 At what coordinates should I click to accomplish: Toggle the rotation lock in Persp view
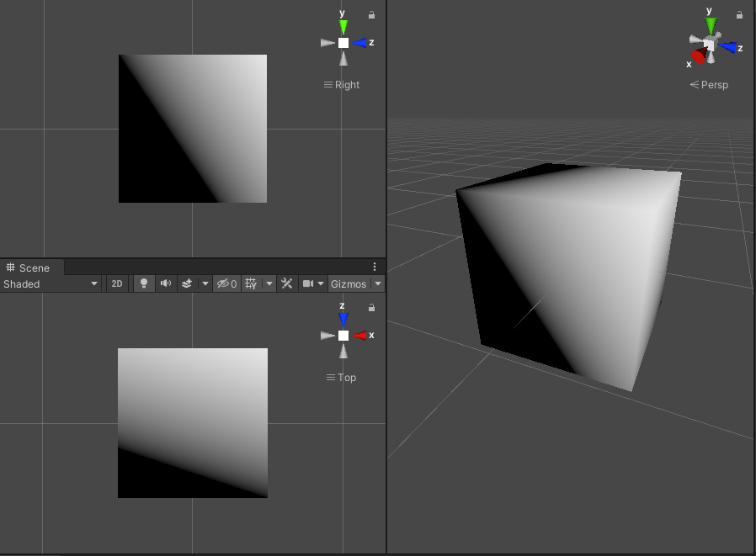[x=740, y=15]
